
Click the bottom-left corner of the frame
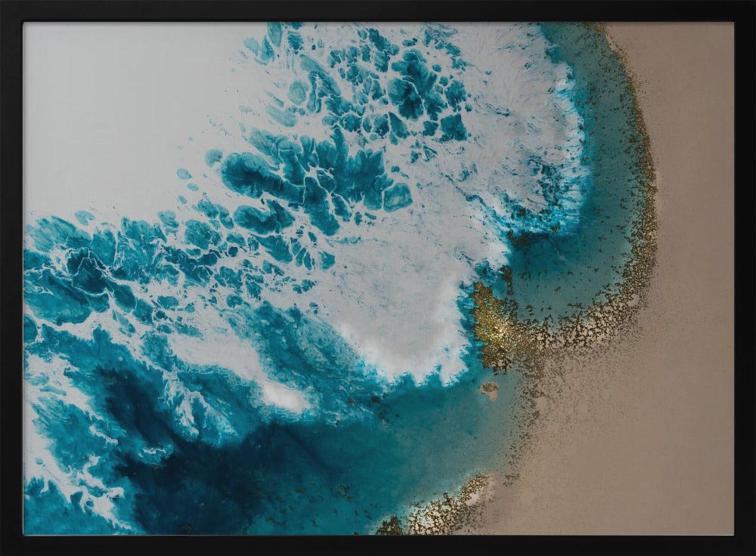pos(9,545)
